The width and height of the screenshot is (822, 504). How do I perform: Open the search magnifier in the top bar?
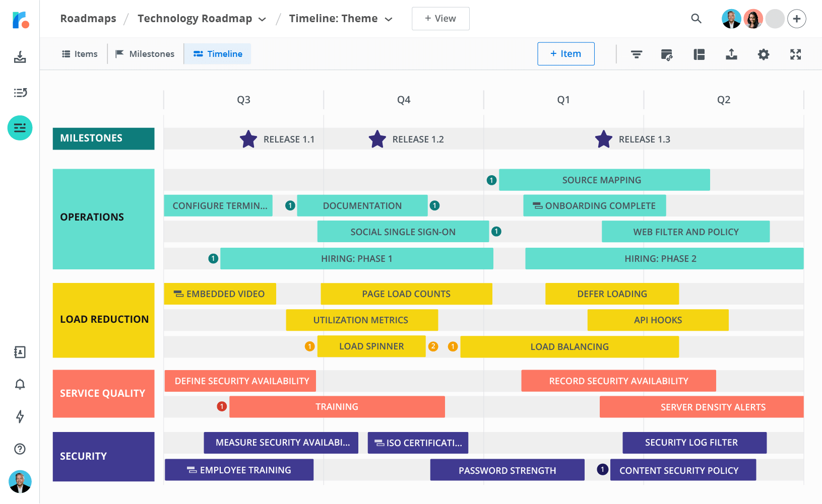[697, 19]
